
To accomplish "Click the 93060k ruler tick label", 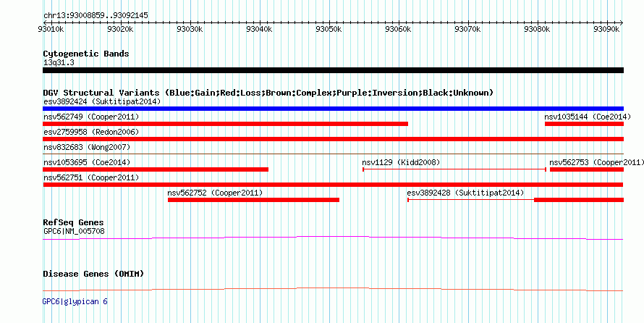I will click(399, 30).
